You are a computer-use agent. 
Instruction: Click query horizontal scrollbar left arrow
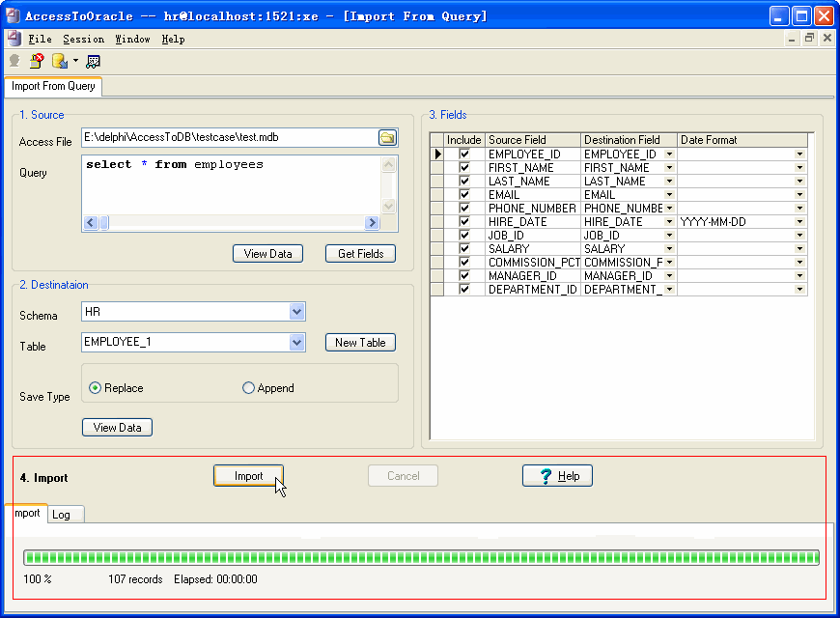point(91,222)
